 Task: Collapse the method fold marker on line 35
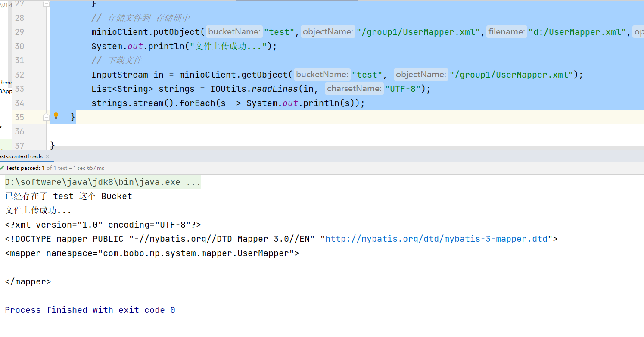coord(46,117)
